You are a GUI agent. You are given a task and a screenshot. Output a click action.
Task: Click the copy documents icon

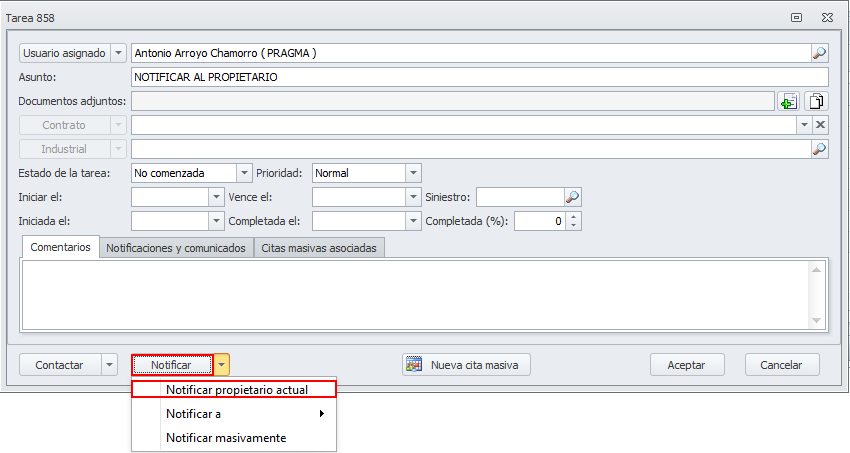coord(816,101)
